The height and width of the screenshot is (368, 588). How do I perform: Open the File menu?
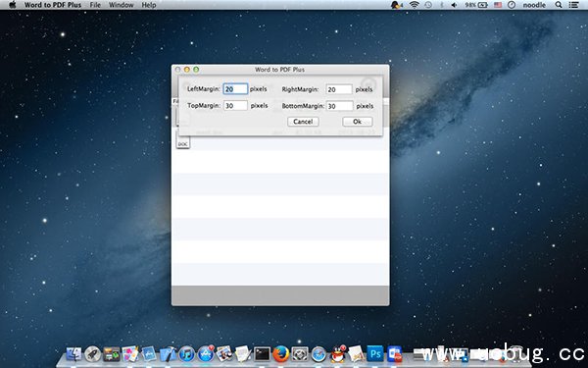(x=95, y=5)
